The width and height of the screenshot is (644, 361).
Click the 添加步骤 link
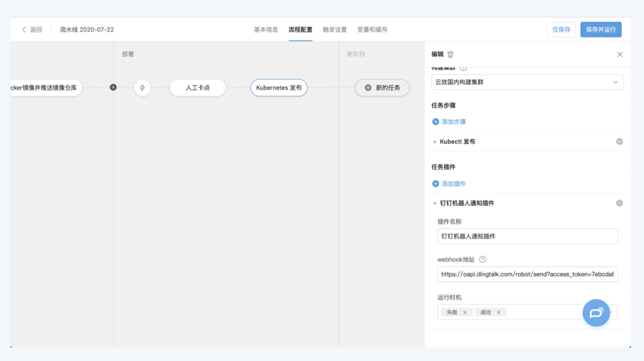(453, 122)
